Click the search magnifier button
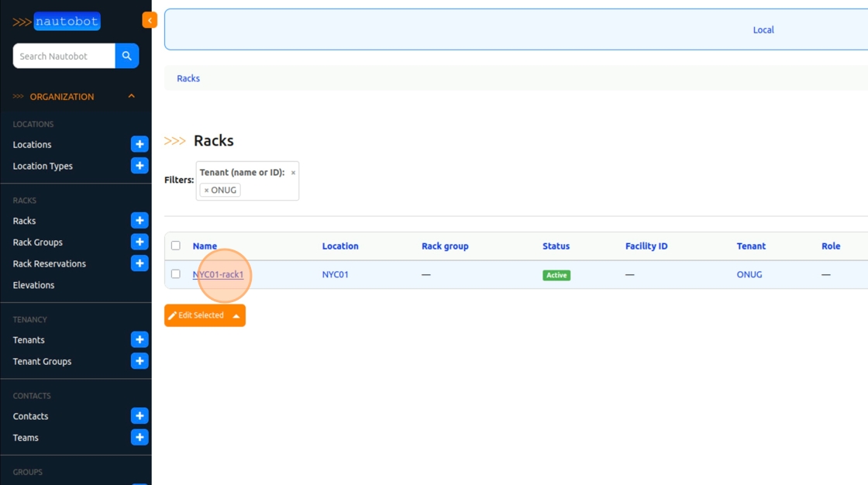The width and height of the screenshot is (868, 485). (127, 56)
